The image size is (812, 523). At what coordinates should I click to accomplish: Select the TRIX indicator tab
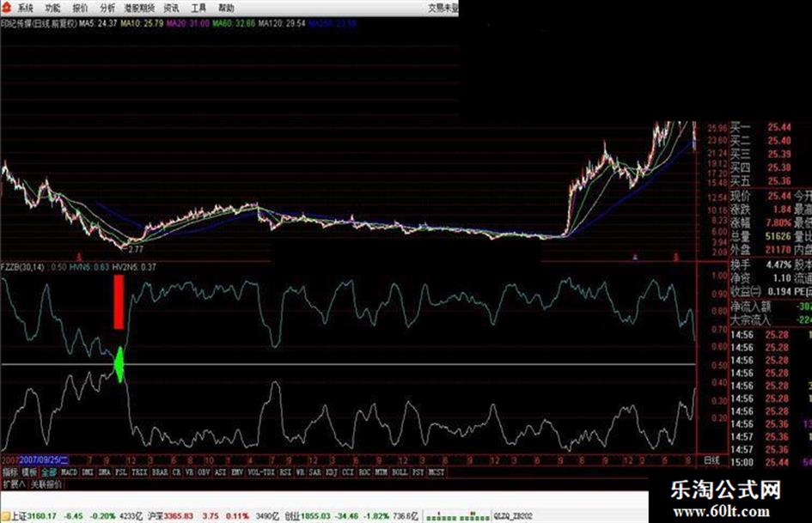click(139, 472)
